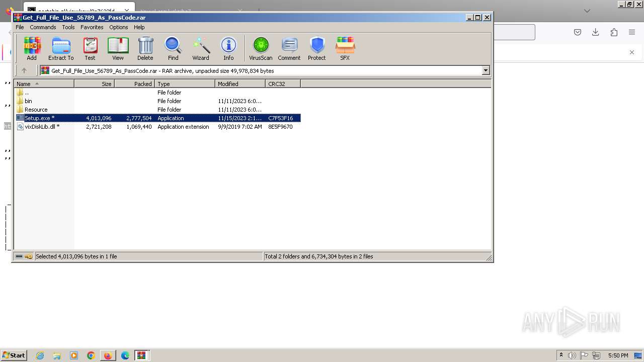Click the 9/9/2019 7:02 AM date
The image size is (644, 362).
(240, 127)
